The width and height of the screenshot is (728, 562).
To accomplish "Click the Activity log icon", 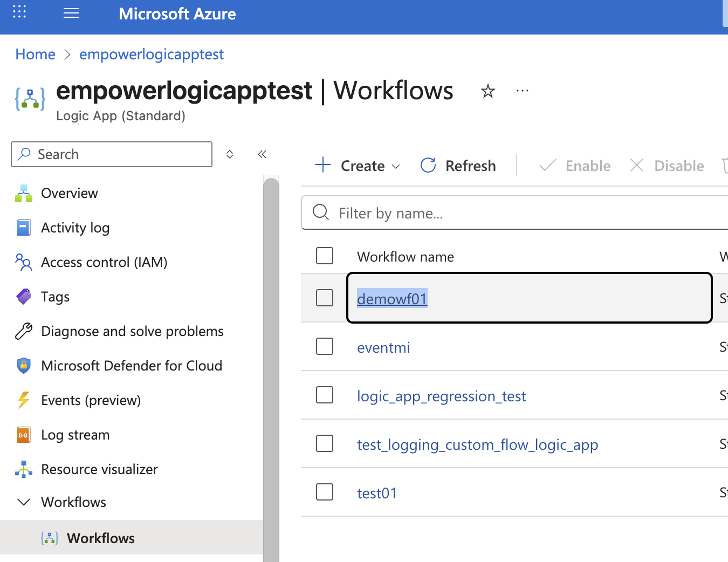I will [x=24, y=228].
